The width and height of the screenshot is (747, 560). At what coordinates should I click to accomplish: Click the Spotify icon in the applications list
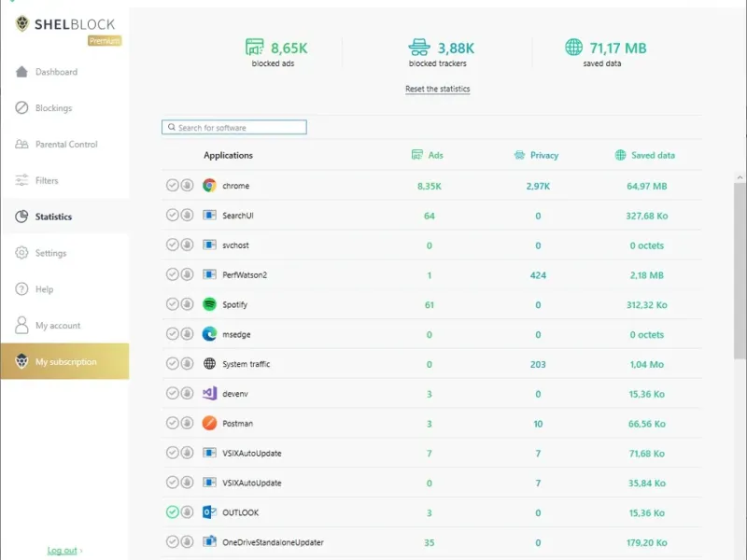click(x=210, y=304)
